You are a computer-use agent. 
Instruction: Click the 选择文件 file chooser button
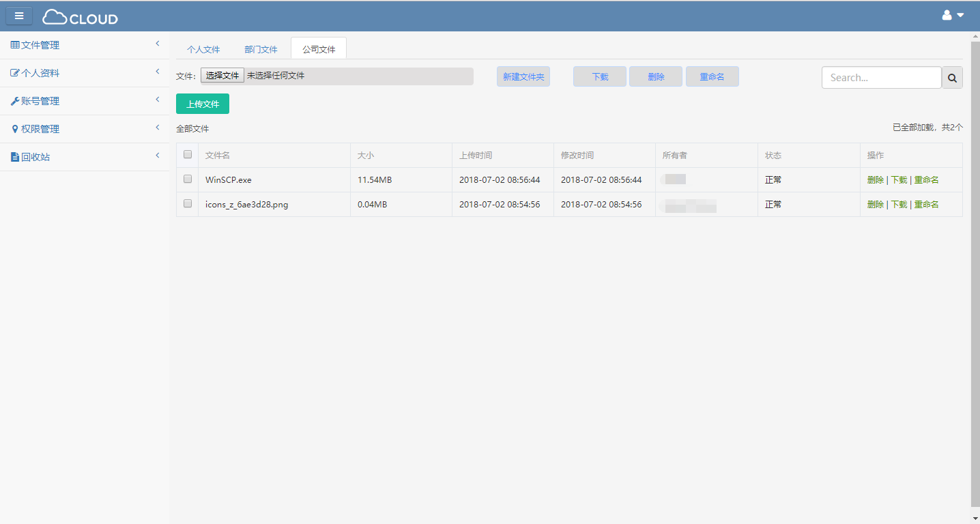coord(222,76)
